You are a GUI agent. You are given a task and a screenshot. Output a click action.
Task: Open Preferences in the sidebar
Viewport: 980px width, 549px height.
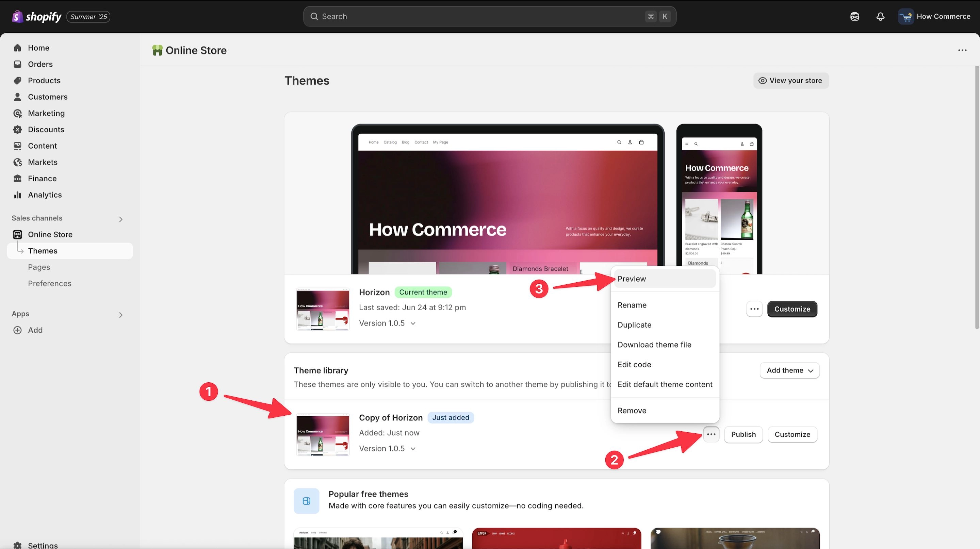pyautogui.click(x=70, y=284)
